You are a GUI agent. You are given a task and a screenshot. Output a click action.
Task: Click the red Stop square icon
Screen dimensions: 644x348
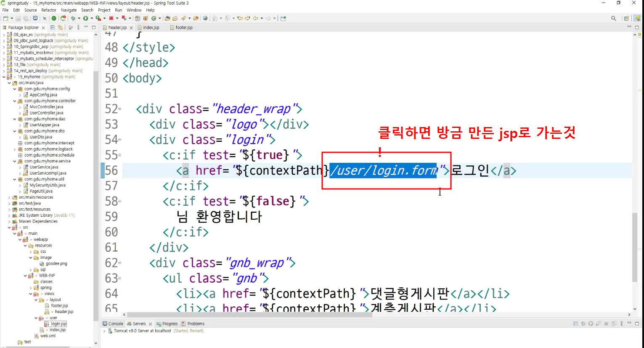(x=111, y=18)
